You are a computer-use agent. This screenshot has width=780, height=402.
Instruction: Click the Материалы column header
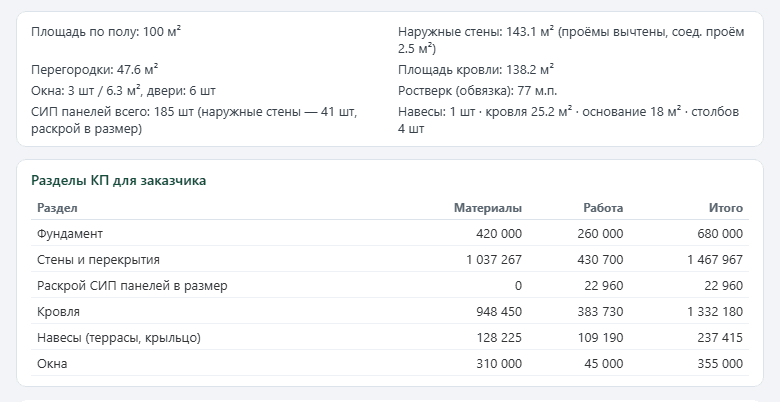(488, 208)
